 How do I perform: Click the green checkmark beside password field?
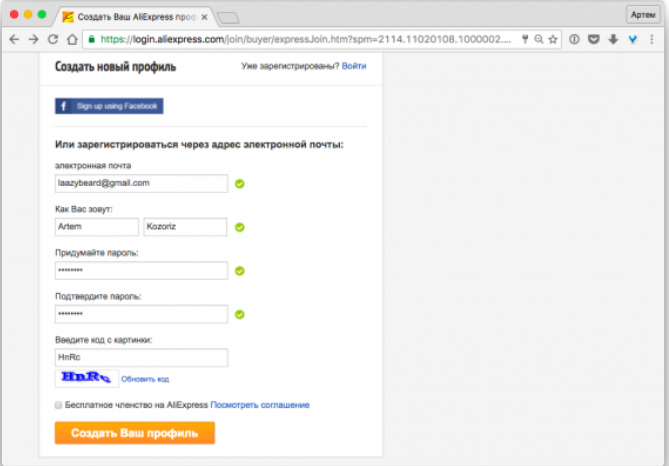(240, 271)
